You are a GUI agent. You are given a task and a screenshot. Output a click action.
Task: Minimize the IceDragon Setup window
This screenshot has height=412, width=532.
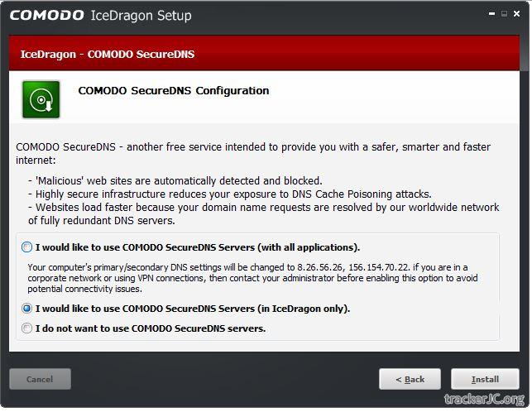491,14
